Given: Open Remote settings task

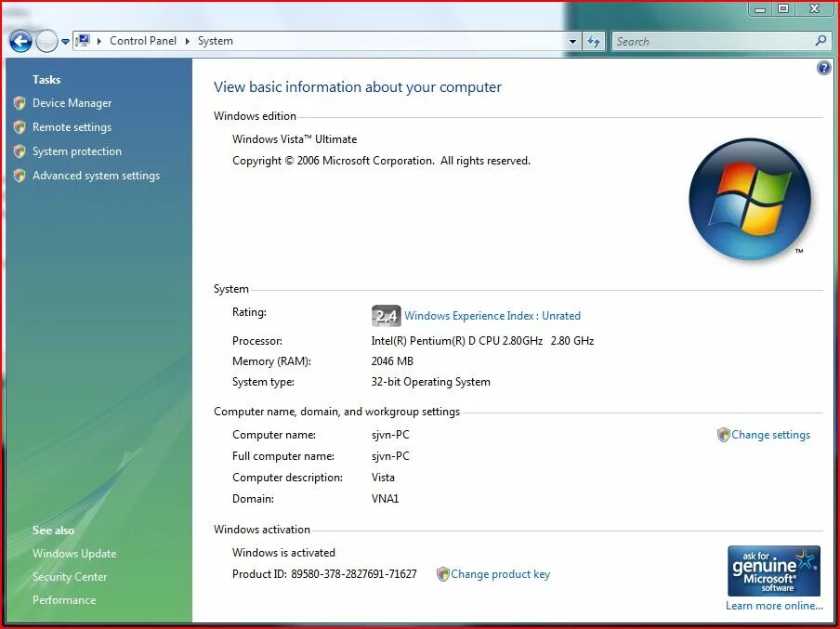Looking at the screenshot, I should [72, 127].
